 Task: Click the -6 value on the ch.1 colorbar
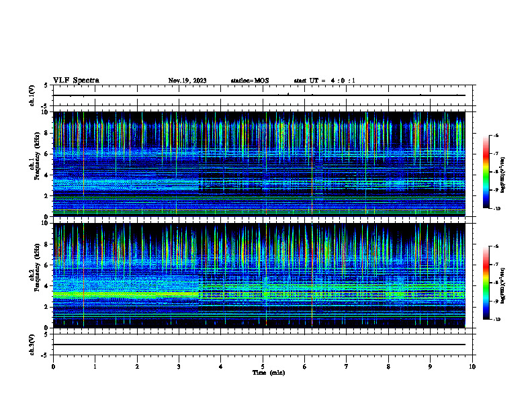coord(496,135)
